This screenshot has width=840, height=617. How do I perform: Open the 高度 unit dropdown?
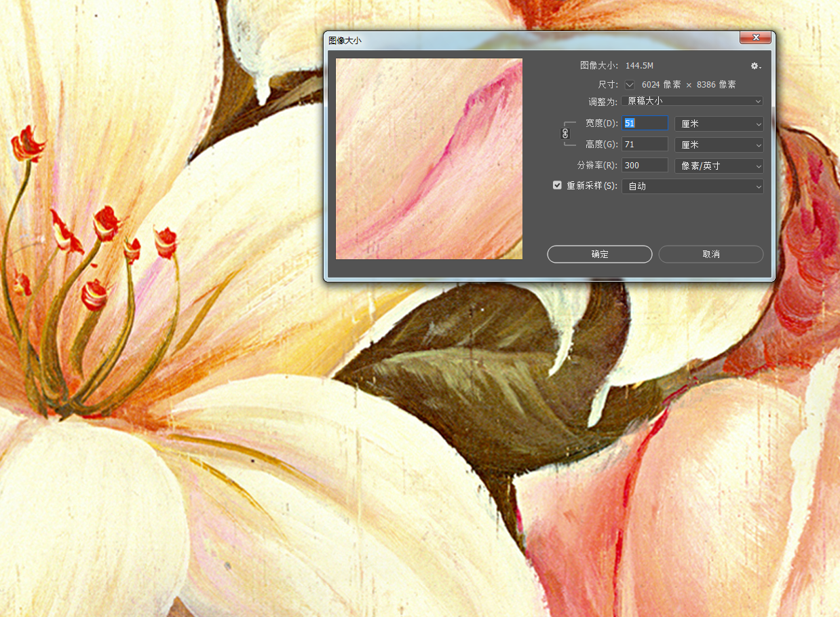719,145
